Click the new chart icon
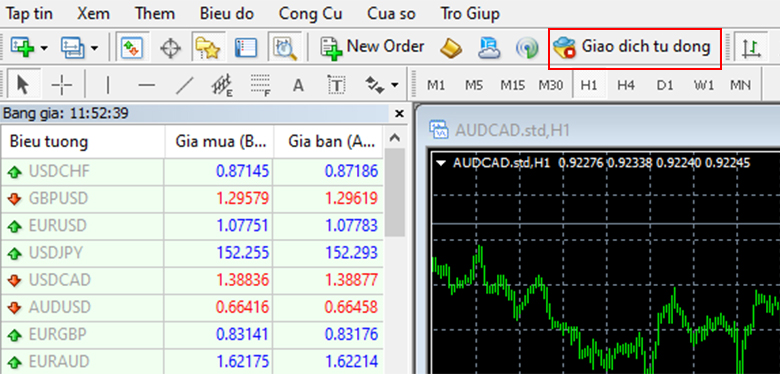The image size is (780, 374). tap(21, 47)
